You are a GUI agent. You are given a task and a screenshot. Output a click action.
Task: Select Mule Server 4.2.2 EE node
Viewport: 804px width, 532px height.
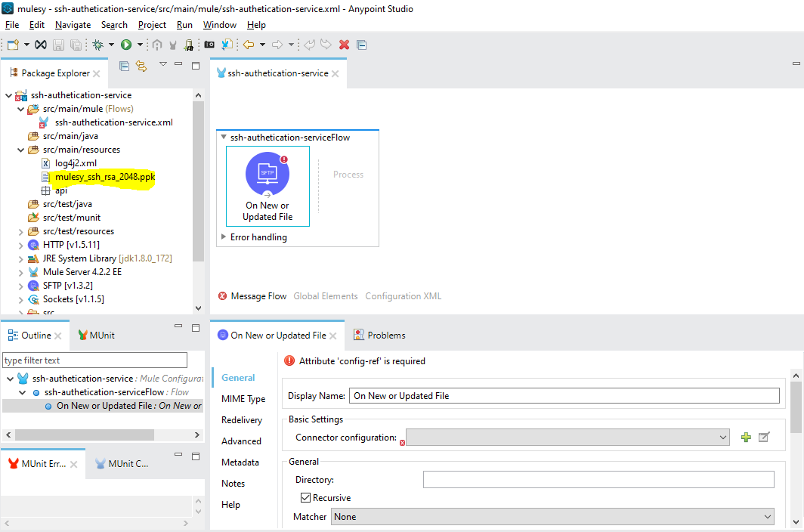coord(82,272)
